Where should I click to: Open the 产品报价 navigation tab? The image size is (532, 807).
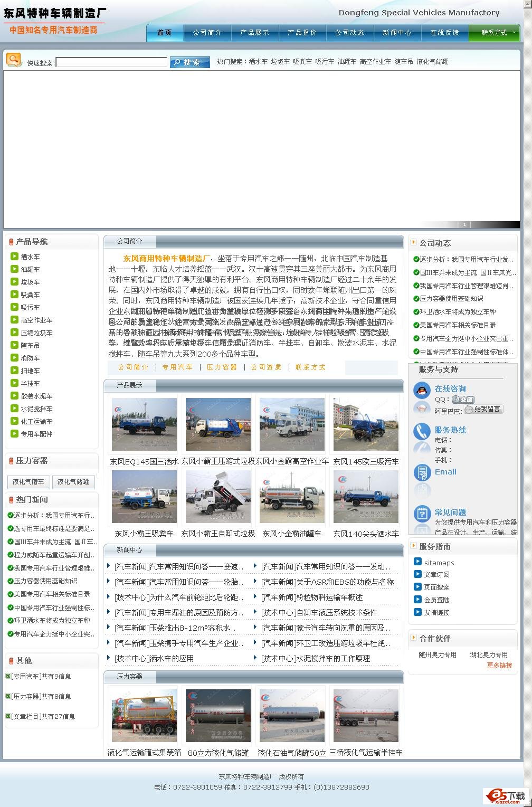click(x=302, y=33)
